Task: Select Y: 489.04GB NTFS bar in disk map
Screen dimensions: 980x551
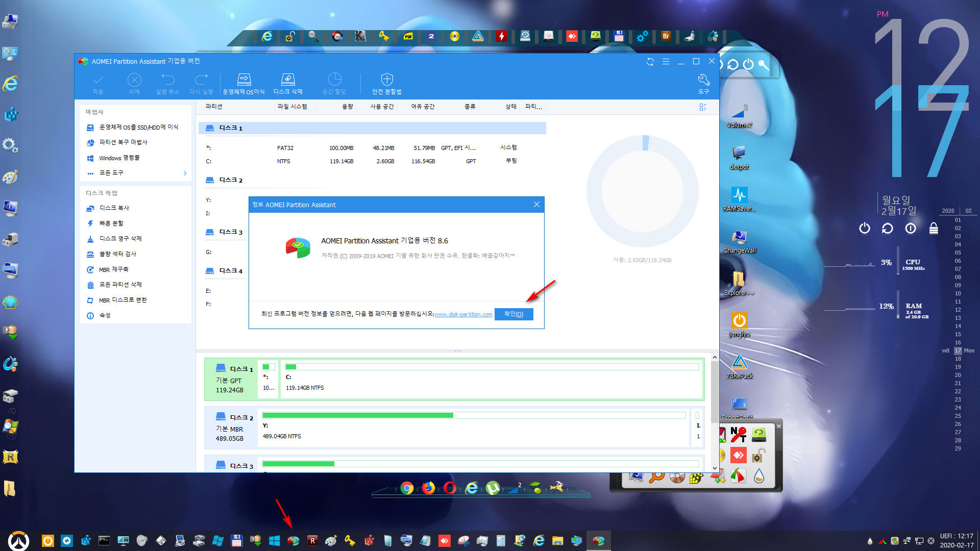Action: tap(474, 427)
